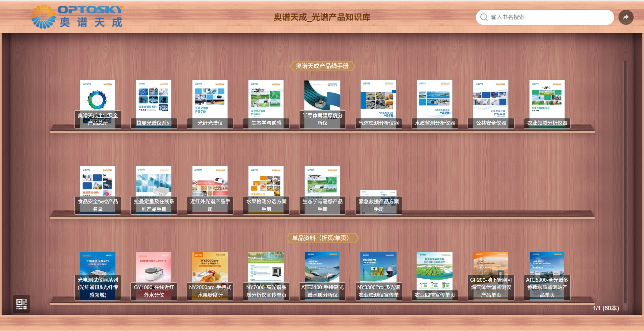Image resolution: width=644 pixels, height=332 pixels.
Task: Open the 拉曼定量及在线系列产品手册 book
Action: pos(154,190)
